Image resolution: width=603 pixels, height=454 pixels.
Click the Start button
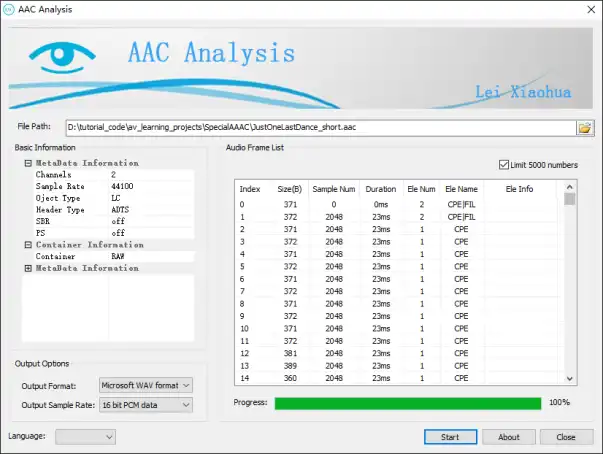(x=450, y=437)
